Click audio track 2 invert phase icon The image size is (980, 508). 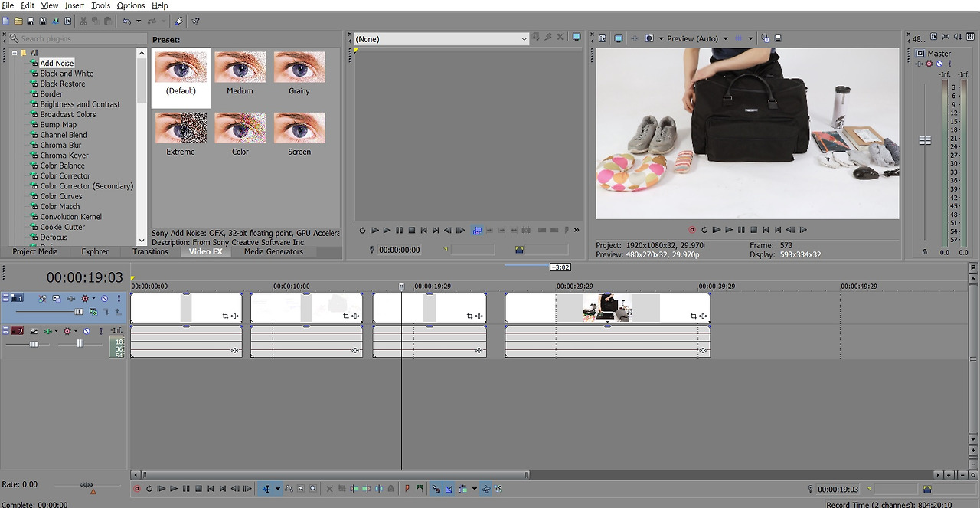(34, 331)
